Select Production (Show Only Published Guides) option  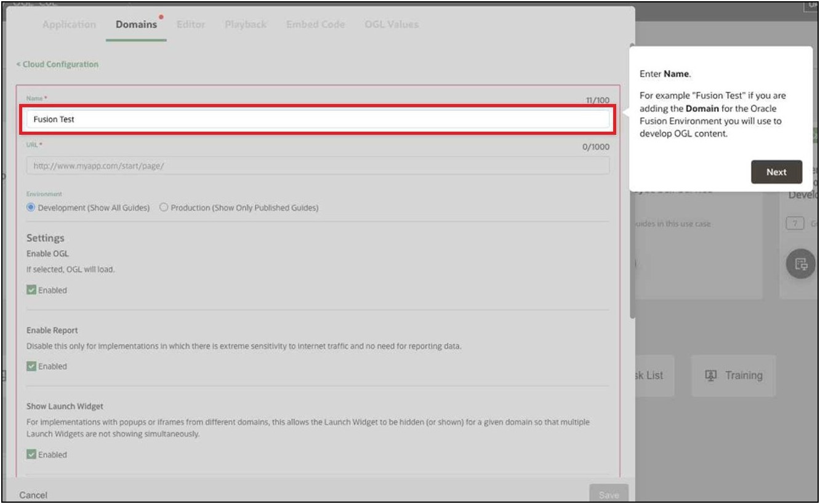(164, 208)
